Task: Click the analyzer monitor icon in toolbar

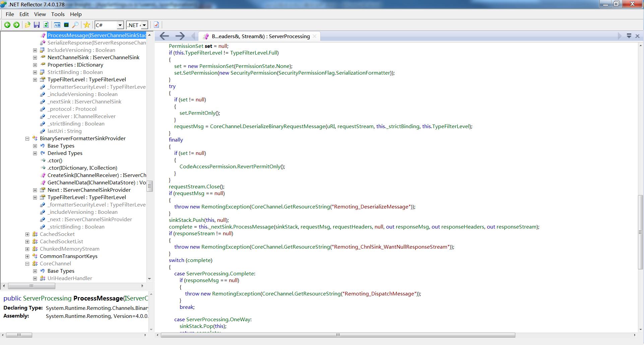Action: pos(66,25)
